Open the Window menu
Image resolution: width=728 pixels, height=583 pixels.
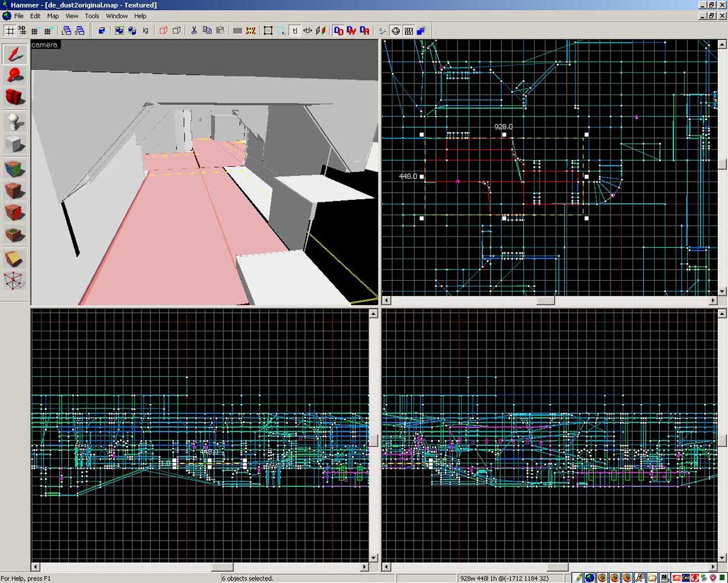pyautogui.click(x=117, y=16)
